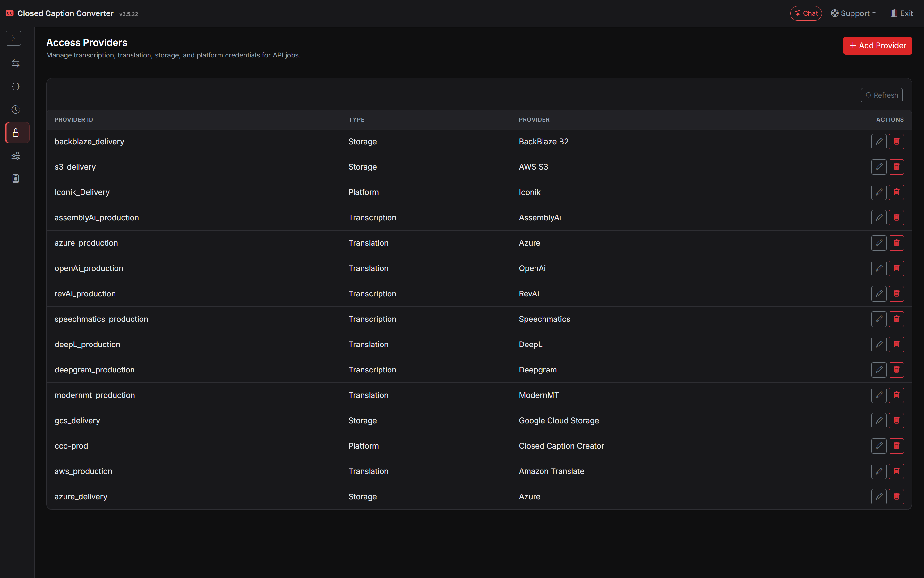This screenshot has height=578, width=924.
Task: Delete the modernmt_production provider
Action: (x=896, y=395)
